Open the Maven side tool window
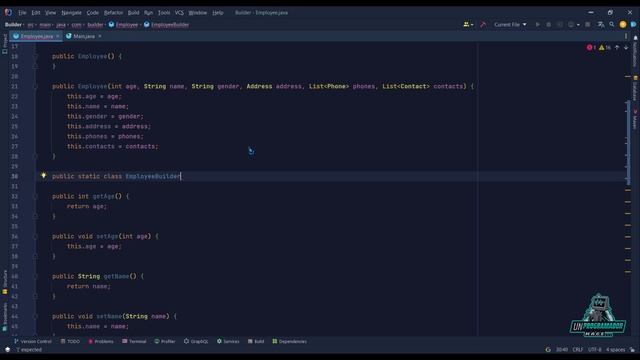This screenshot has height=360, width=640. pyautogui.click(x=635, y=119)
